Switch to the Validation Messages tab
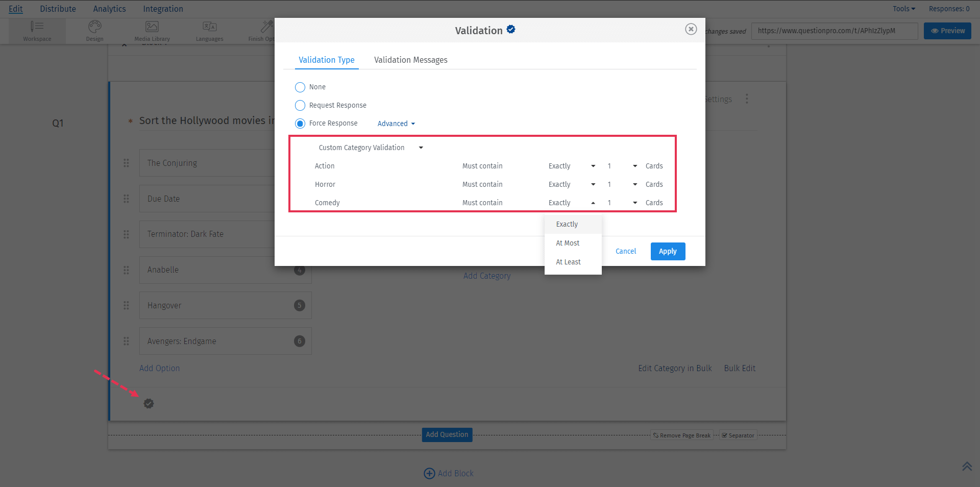This screenshot has width=980, height=487. [410, 60]
